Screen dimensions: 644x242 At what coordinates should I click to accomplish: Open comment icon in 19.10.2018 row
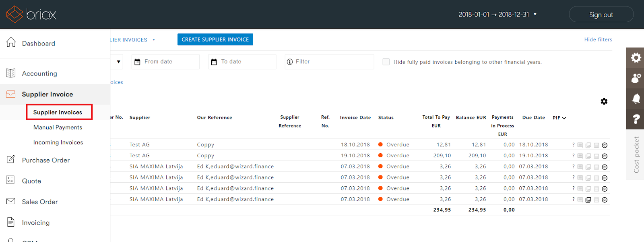click(x=580, y=156)
